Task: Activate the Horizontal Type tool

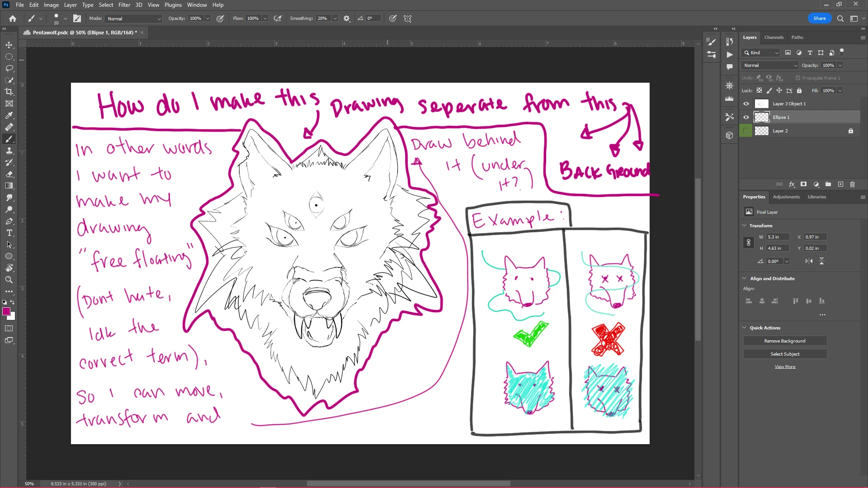Action: (9, 233)
